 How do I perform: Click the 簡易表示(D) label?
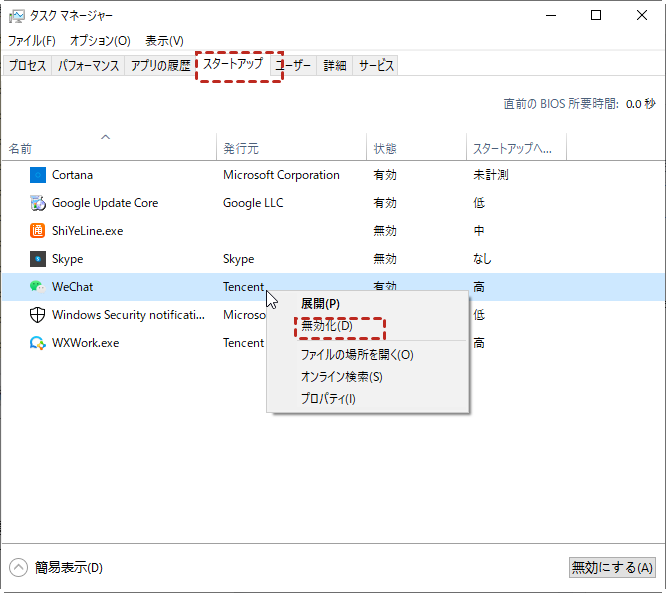69,568
